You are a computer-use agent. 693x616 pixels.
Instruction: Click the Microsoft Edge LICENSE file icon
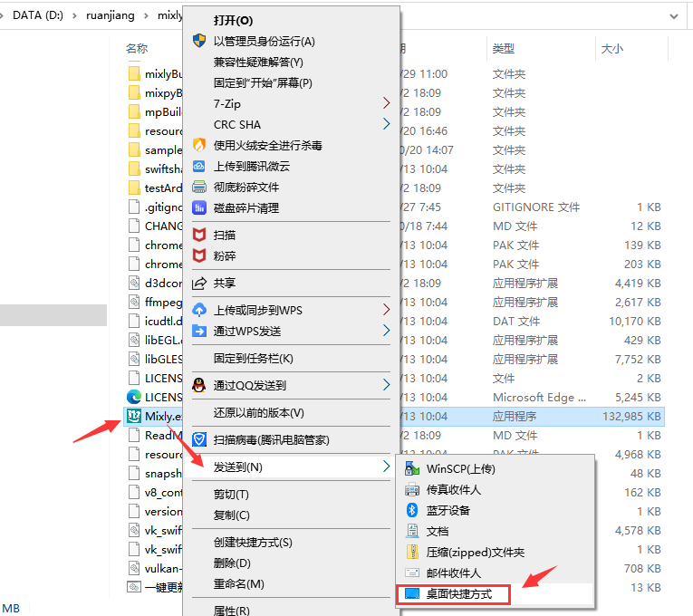point(134,398)
